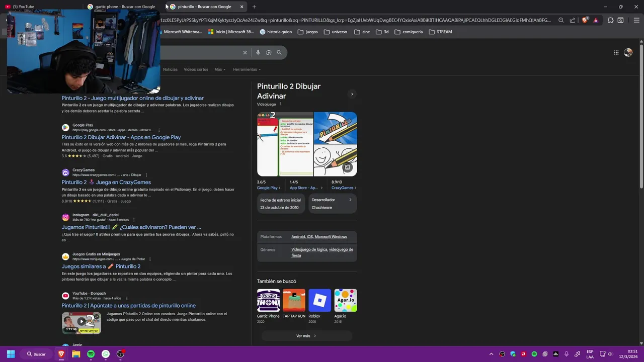Viewport: 644px width, 362px height.
Task: Open Google account profile avatar
Action: 628,52
